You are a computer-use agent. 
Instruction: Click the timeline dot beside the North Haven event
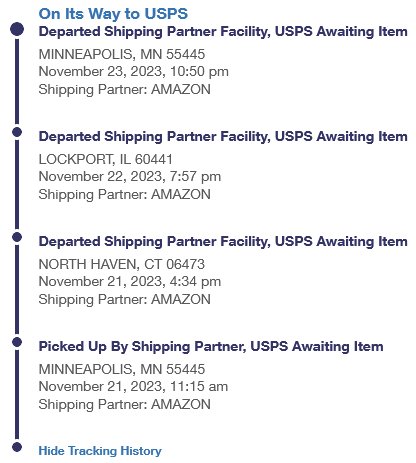tap(17, 237)
